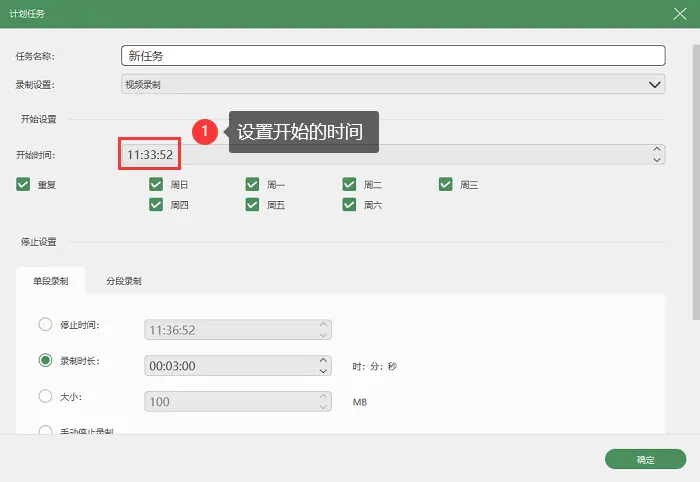Decrease 停止时间 with down arrow
Image resolution: width=700 pixels, height=482 pixels.
click(323, 335)
